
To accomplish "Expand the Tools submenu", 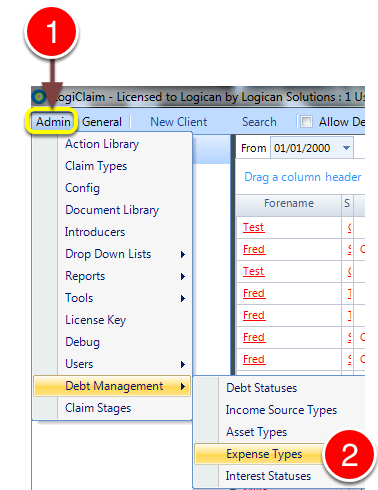I will coord(112,298).
